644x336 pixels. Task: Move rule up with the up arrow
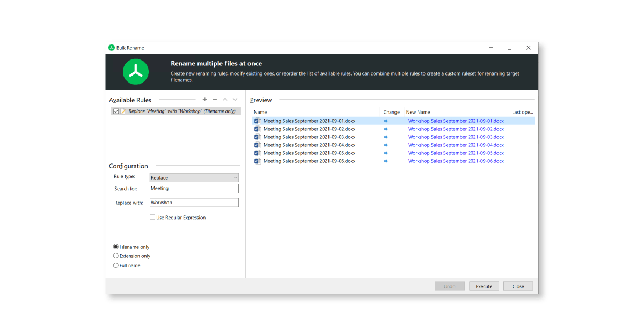coord(225,100)
